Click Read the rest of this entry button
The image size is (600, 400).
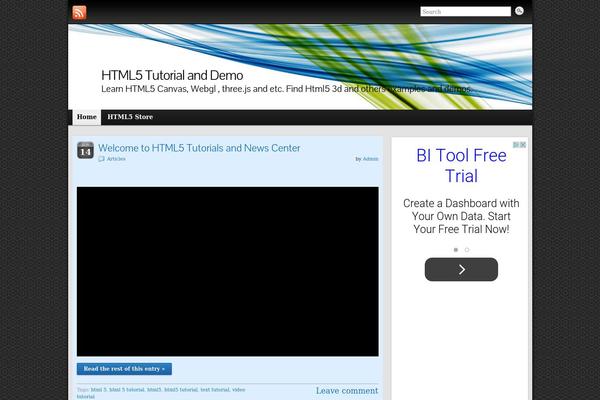(x=124, y=369)
